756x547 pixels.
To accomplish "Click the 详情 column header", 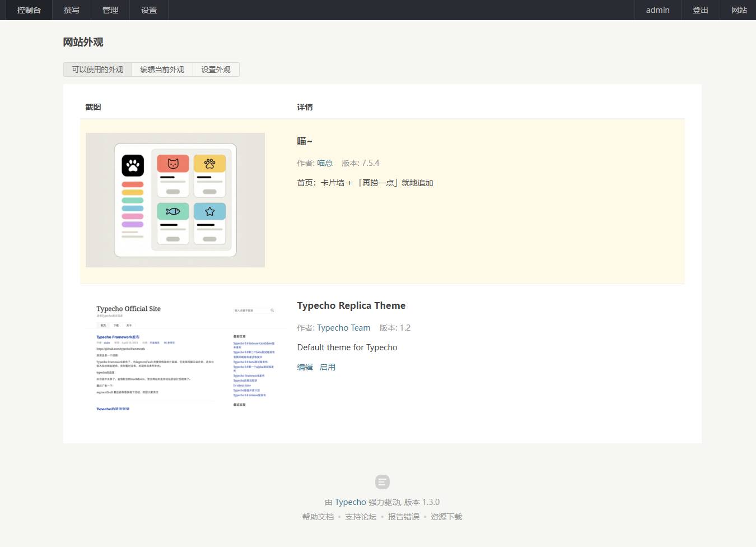I will click(x=305, y=107).
